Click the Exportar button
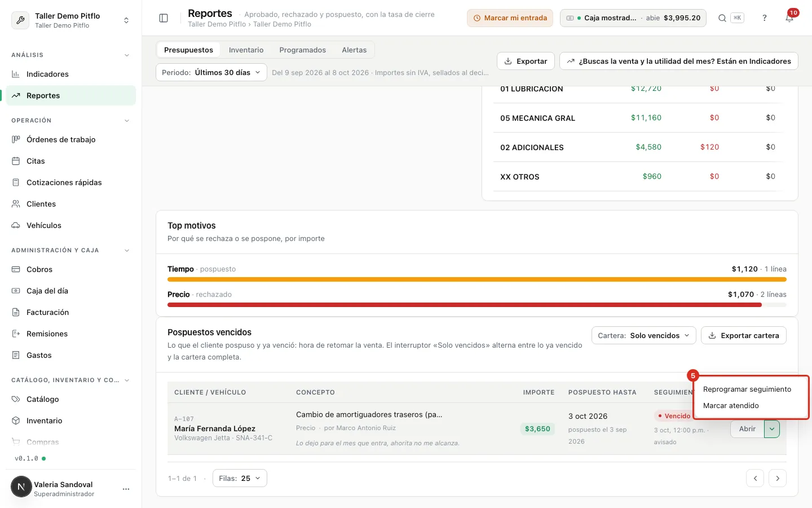812x508 pixels. click(526, 61)
